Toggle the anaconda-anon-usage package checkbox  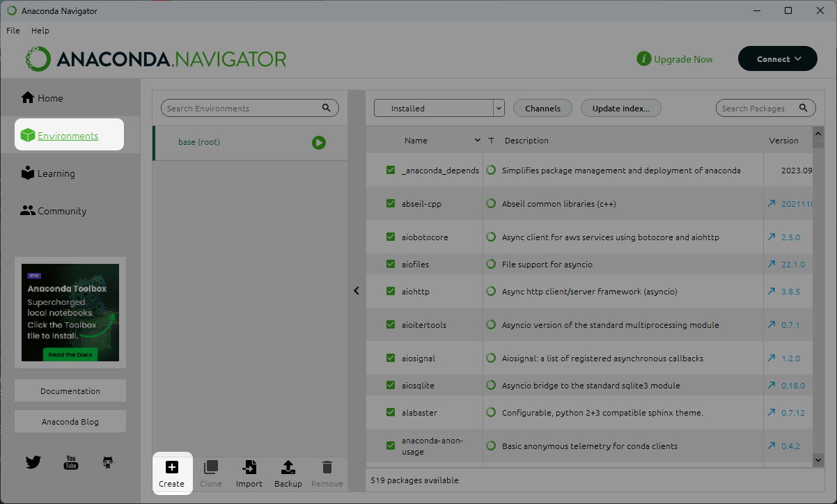click(391, 446)
